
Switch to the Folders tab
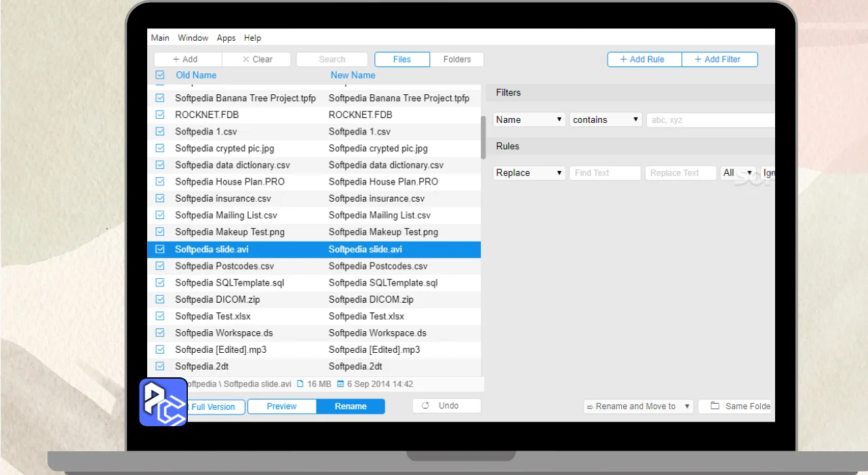[x=456, y=60]
